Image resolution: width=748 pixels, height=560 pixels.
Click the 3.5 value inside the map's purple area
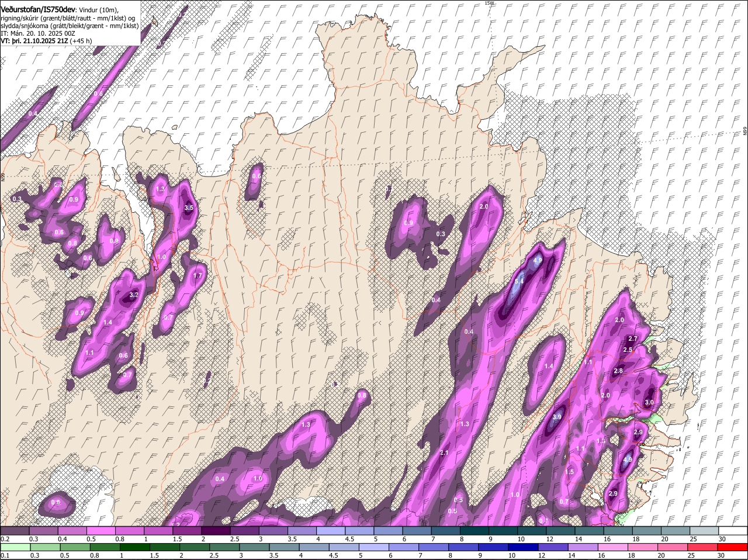point(189,208)
